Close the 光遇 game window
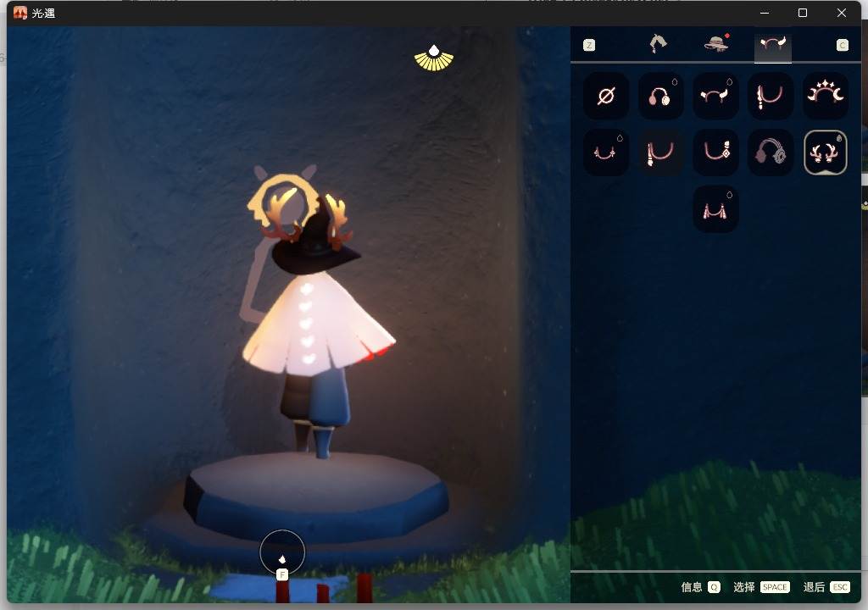This screenshot has height=610, width=868. point(842,13)
